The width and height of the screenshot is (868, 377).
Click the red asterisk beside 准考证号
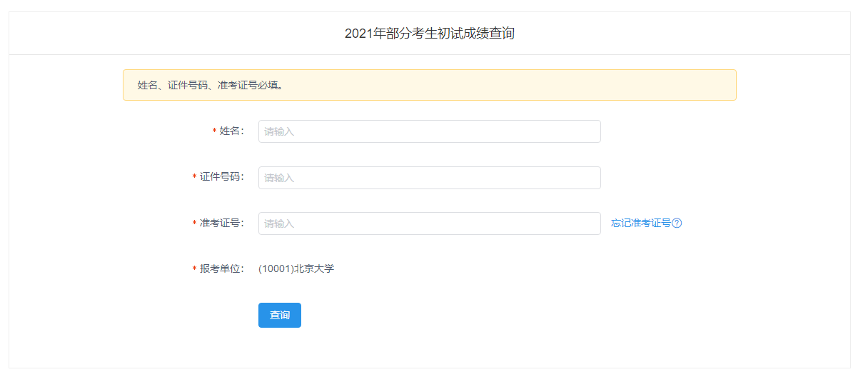[194, 223]
